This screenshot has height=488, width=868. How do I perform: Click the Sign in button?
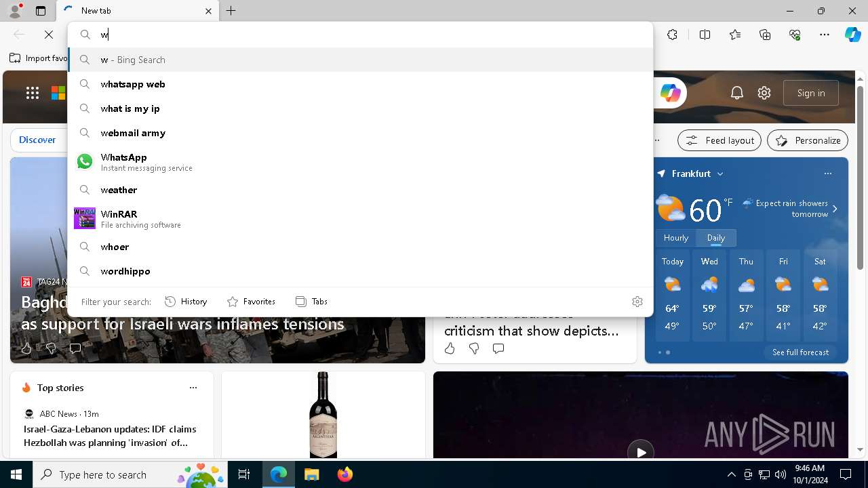pyautogui.click(x=811, y=93)
